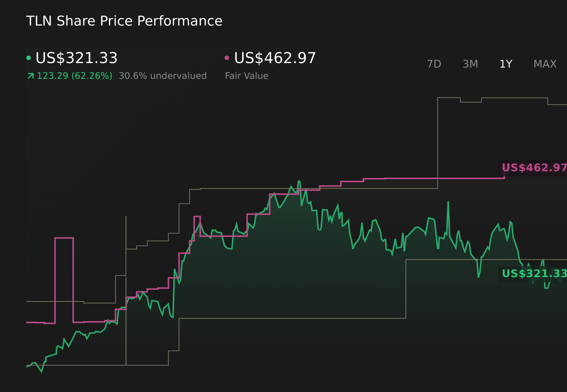567x392 pixels.
Task: Expand details under Fair Value label
Action: point(246,75)
